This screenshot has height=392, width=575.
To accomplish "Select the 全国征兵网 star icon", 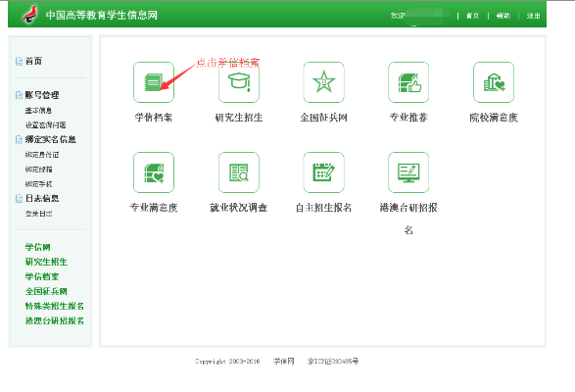I will click(324, 82).
